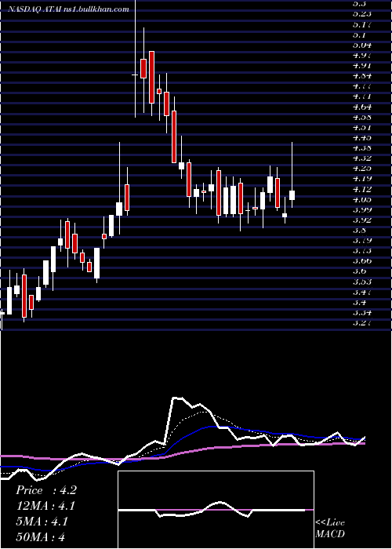Click the 4.25 price label
The height and width of the screenshot is (549, 392).
[362, 169]
